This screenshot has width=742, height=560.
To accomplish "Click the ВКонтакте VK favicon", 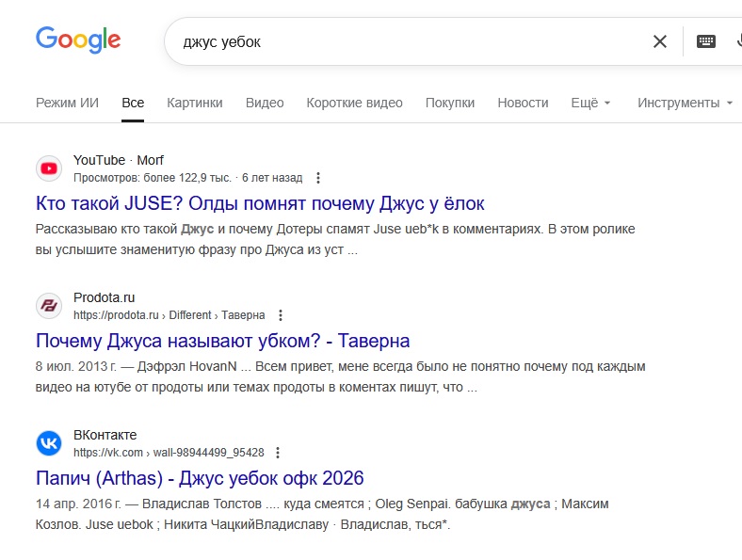I will point(49,443).
